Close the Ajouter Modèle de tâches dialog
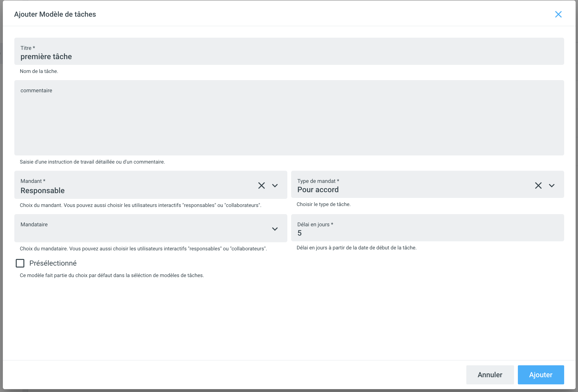The height and width of the screenshot is (392, 578). [x=558, y=14]
